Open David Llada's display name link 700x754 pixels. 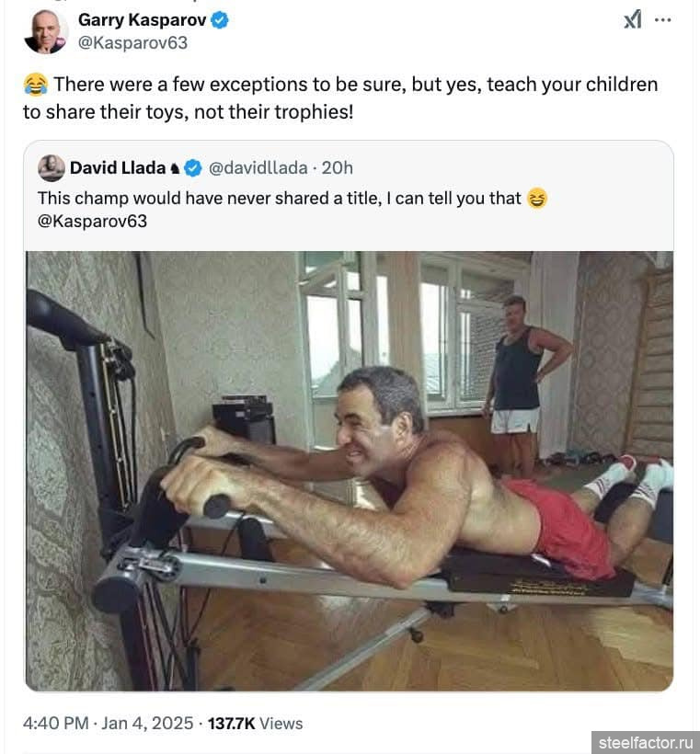(x=118, y=167)
